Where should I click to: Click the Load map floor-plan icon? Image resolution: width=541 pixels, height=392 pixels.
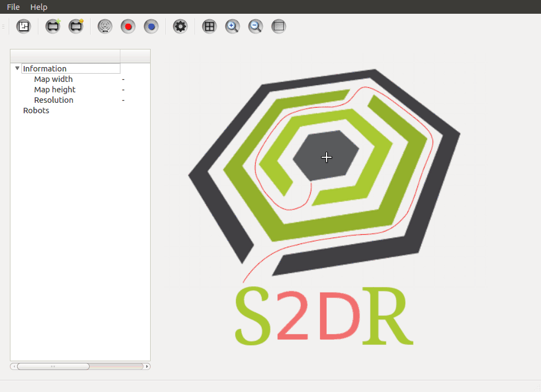[x=24, y=26]
